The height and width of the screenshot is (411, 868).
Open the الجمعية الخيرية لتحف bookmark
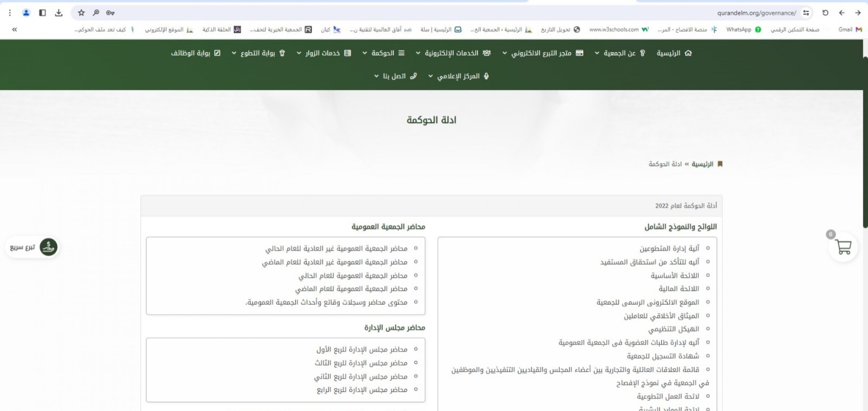pos(281,29)
